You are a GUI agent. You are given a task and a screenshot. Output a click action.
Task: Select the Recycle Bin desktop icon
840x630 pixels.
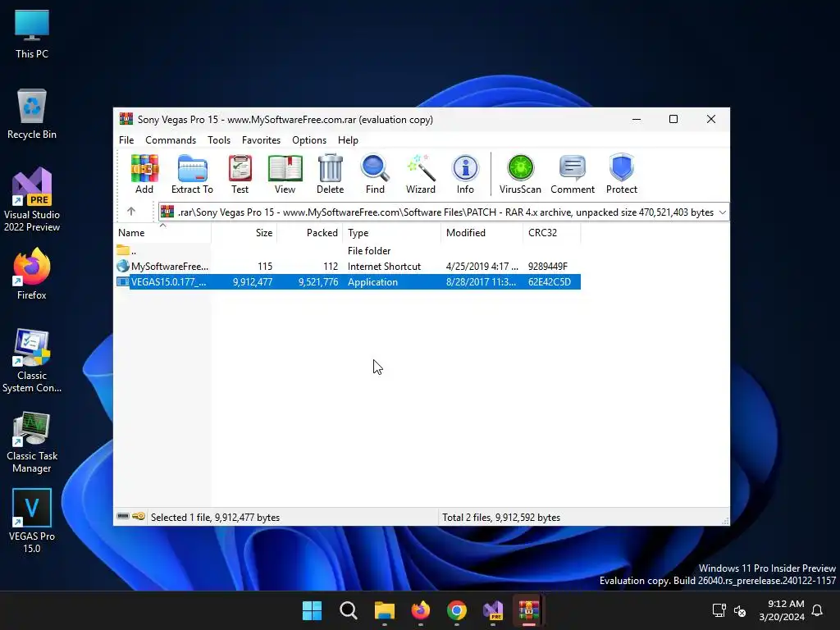[x=32, y=114]
